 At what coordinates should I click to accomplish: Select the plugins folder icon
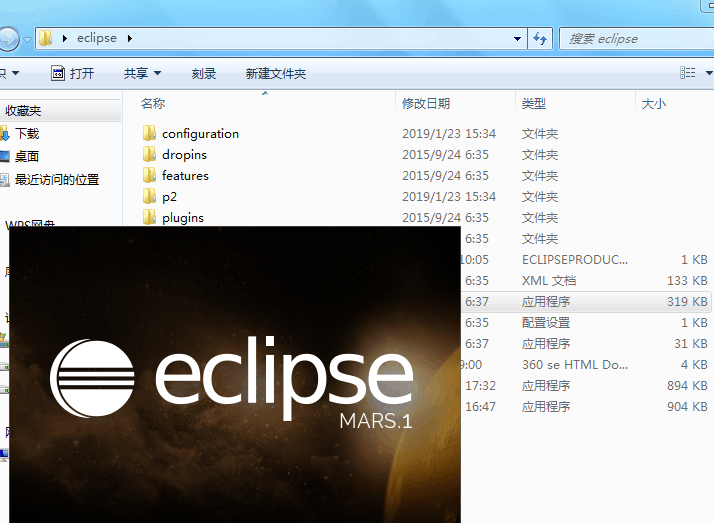pos(149,217)
